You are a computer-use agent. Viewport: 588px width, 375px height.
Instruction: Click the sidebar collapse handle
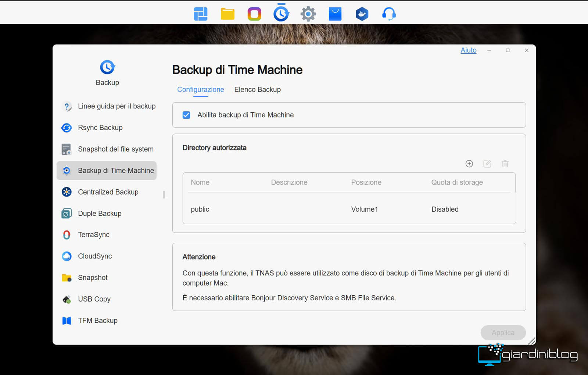tap(164, 194)
